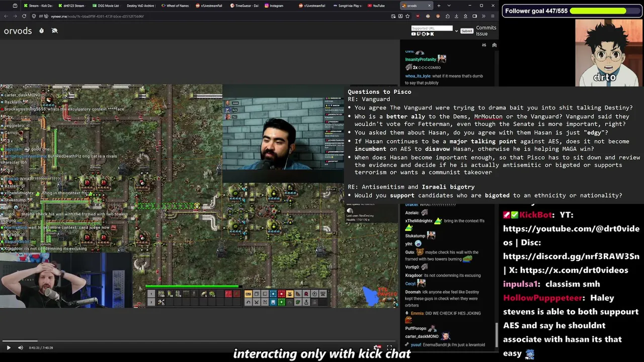The width and height of the screenshot is (644, 362).
Task: Seek on the video progress bar
Action: [199, 341]
